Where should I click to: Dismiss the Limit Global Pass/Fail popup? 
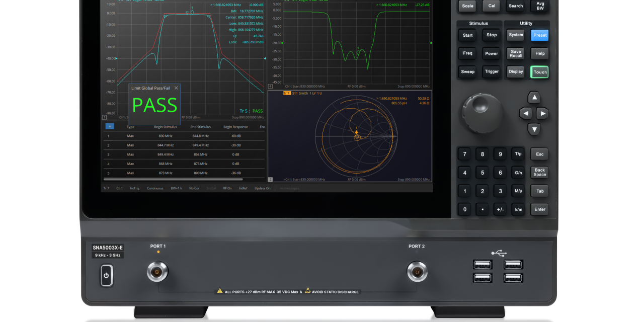pyautogui.click(x=176, y=88)
